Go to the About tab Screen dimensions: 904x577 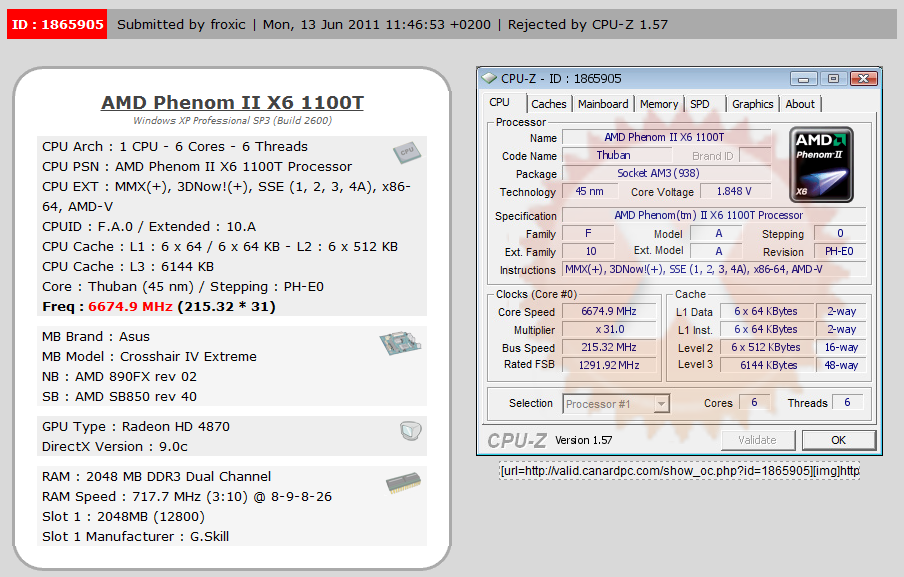800,104
